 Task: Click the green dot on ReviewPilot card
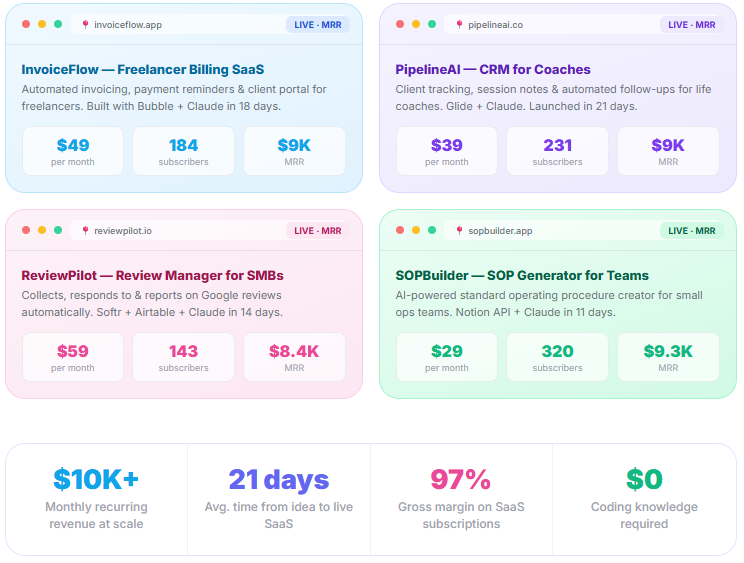[58, 230]
